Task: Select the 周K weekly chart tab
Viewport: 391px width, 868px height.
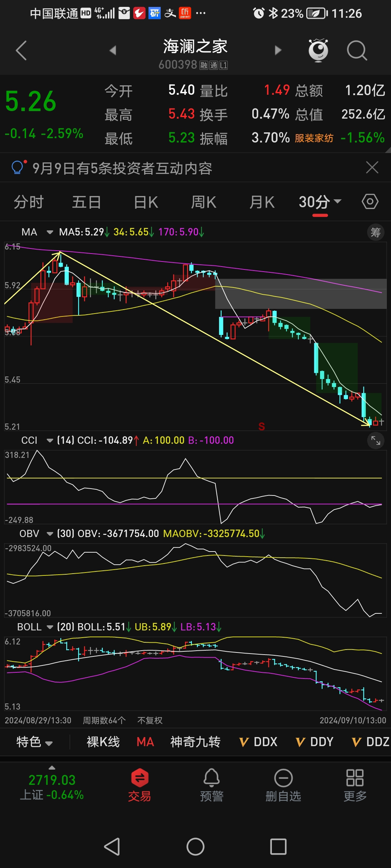Action: click(x=203, y=202)
